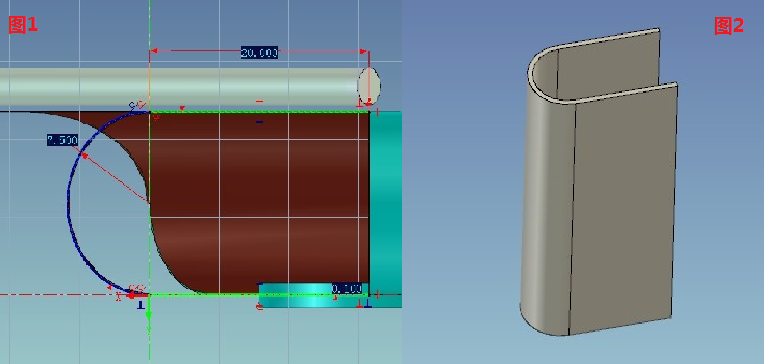Click the red arrowhead on the radius leader
This screenshot has width=764, height=364.
pyautogui.click(x=84, y=156)
